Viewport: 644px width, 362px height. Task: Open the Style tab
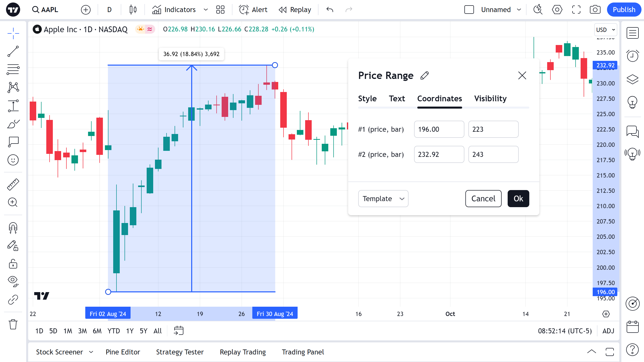(x=367, y=99)
